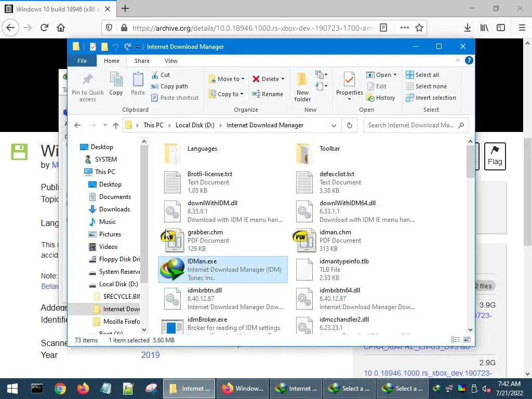Click the taskbar volume muted icon

[x=486, y=389]
